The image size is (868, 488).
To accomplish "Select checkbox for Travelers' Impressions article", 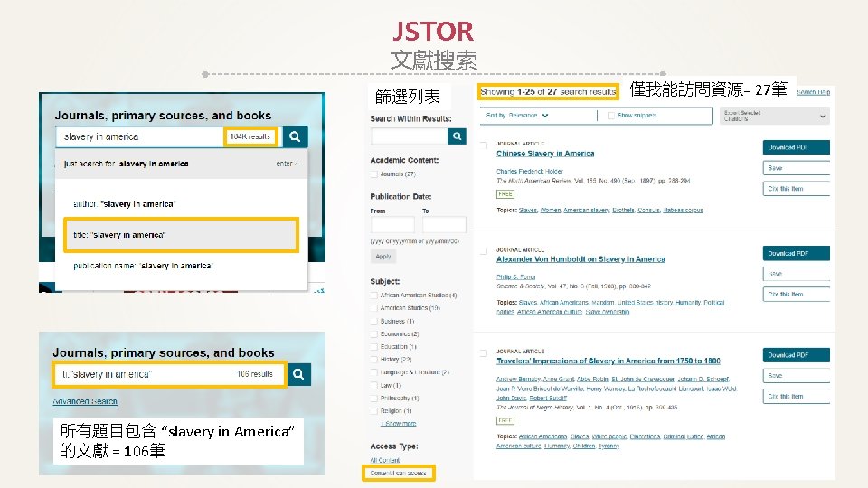I will click(x=484, y=353).
